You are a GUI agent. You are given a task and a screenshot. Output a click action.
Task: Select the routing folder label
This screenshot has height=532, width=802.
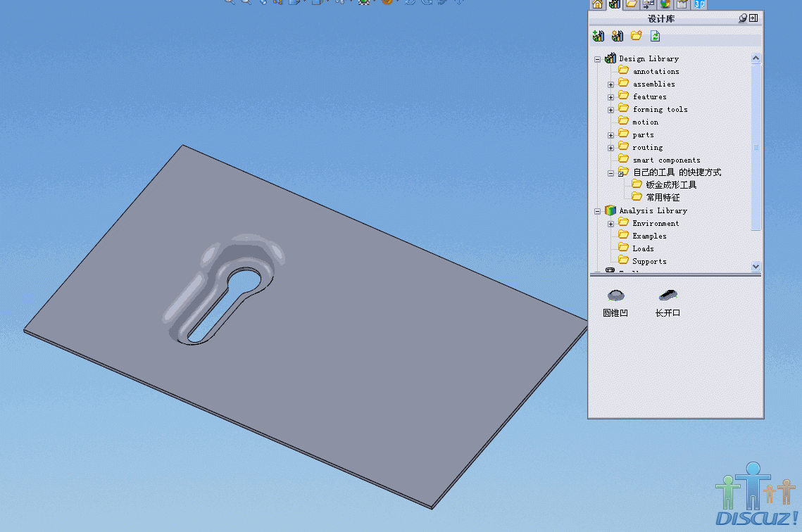[647, 148]
